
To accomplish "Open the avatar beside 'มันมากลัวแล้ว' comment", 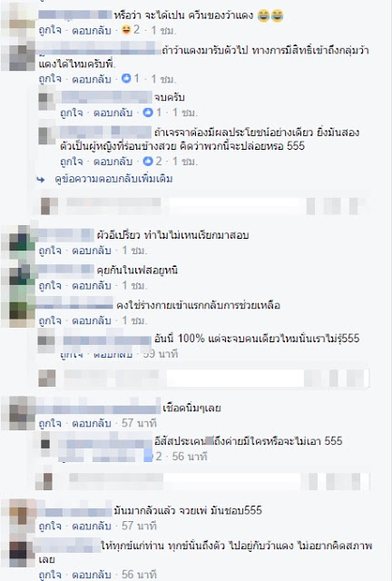I will (x=18, y=514).
